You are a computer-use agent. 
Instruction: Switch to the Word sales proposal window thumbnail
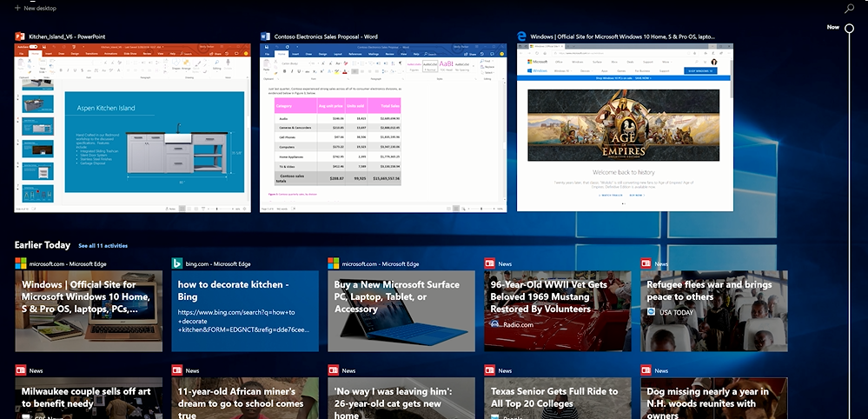383,128
